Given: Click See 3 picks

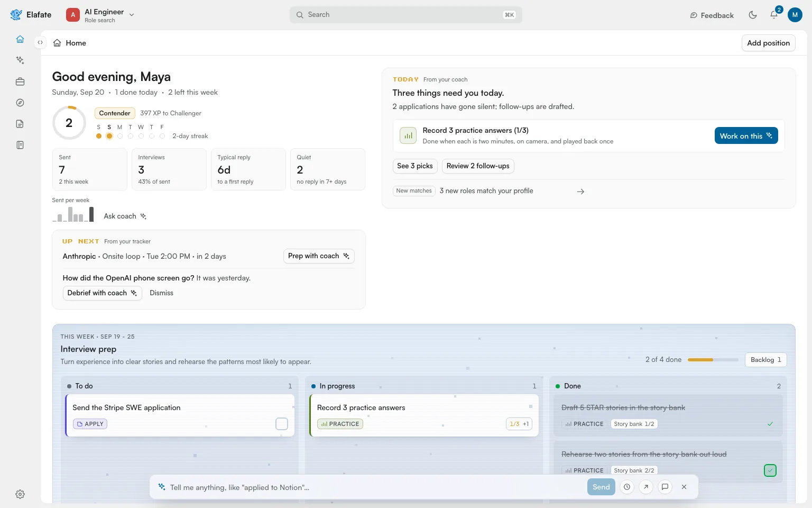Looking at the screenshot, I should click(415, 166).
